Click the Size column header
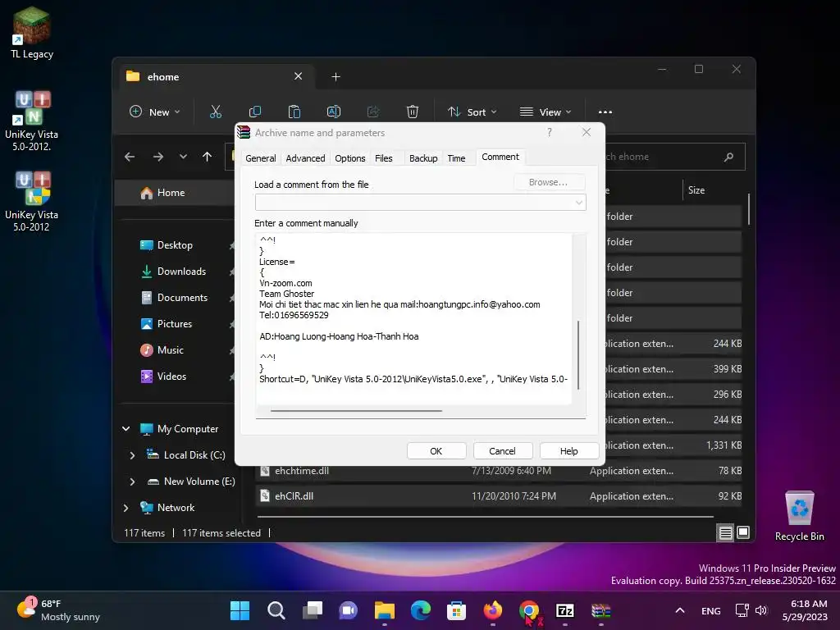This screenshot has height=630, width=840. click(x=696, y=190)
